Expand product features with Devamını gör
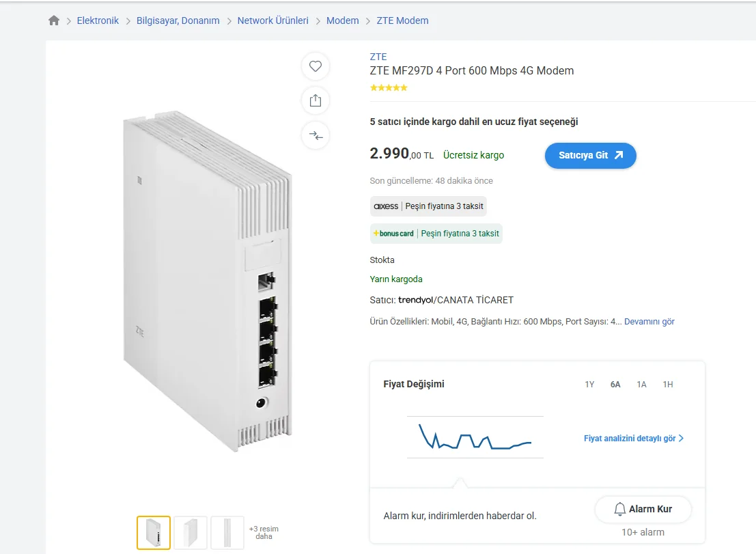 coord(649,321)
